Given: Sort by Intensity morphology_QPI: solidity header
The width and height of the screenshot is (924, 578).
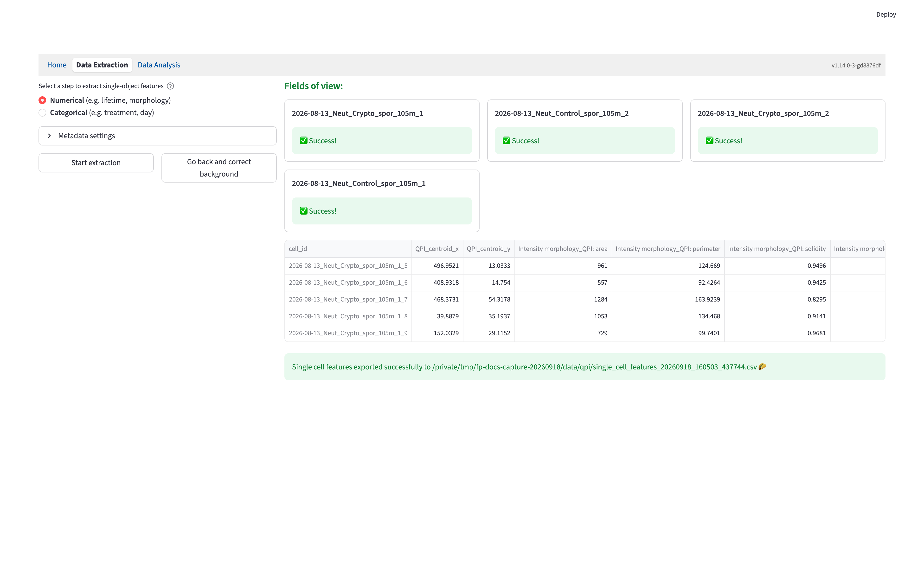Looking at the screenshot, I should click(x=777, y=249).
